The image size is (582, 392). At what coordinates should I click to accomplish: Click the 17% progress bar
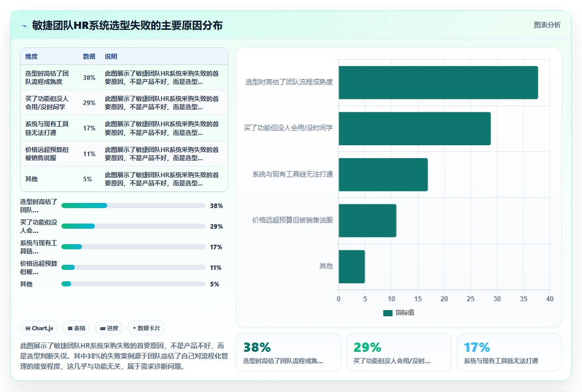133,247
